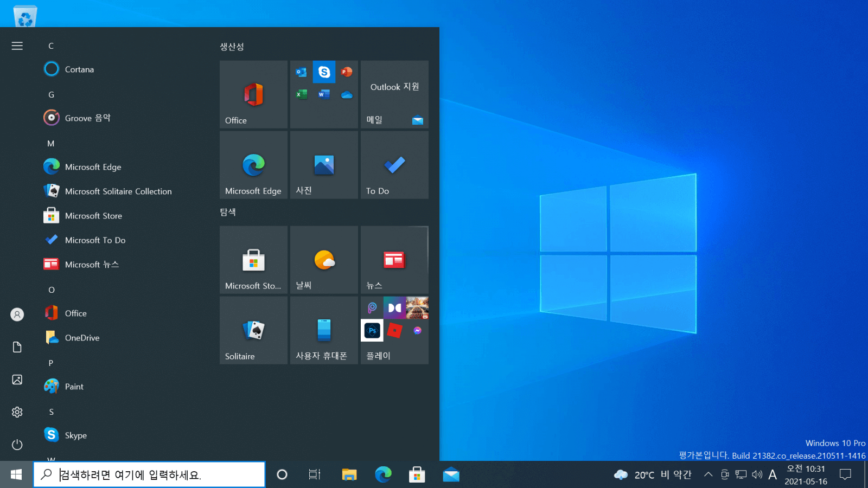The height and width of the screenshot is (488, 868).
Task: Open OneDrive icon in Office apps tile
Action: [x=347, y=94]
